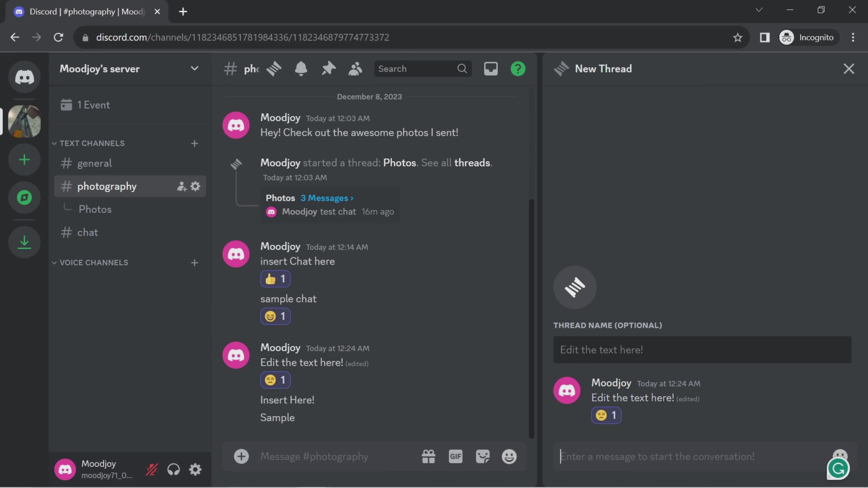Click Download Apps arrow icon
The width and height of the screenshot is (868, 488).
(24, 242)
